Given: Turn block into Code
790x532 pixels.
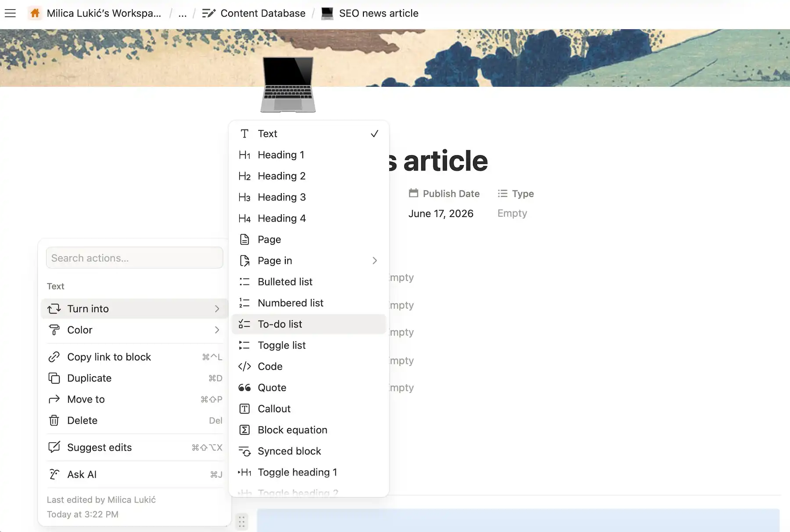Looking at the screenshot, I should point(309,366).
